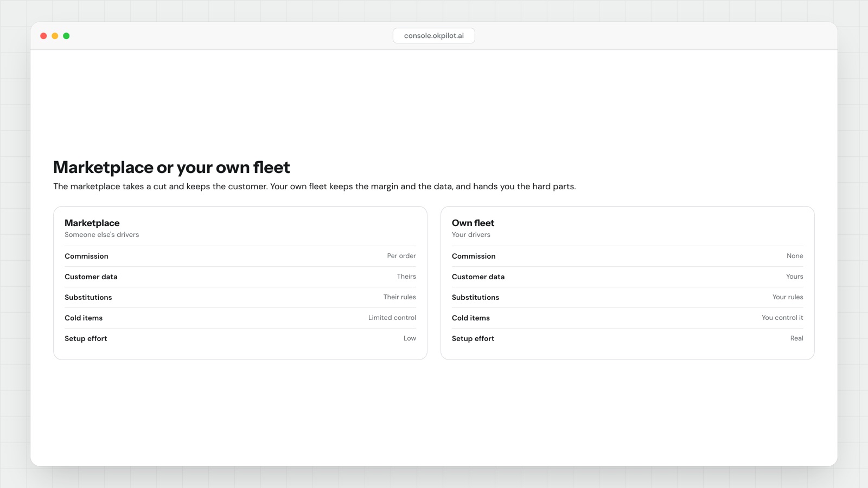Click 'Substitutions' label in Own fleet card
This screenshot has width=868, height=488.
[476, 298]
